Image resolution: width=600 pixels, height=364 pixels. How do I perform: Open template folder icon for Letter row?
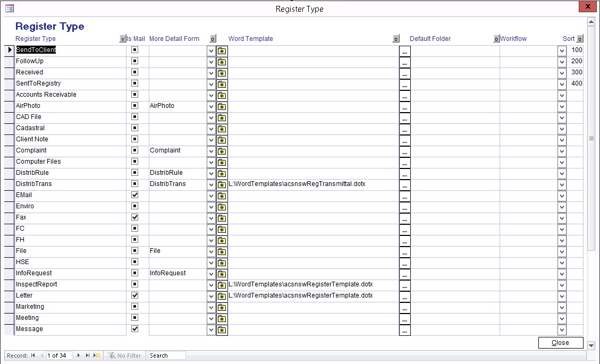(222, 297)
